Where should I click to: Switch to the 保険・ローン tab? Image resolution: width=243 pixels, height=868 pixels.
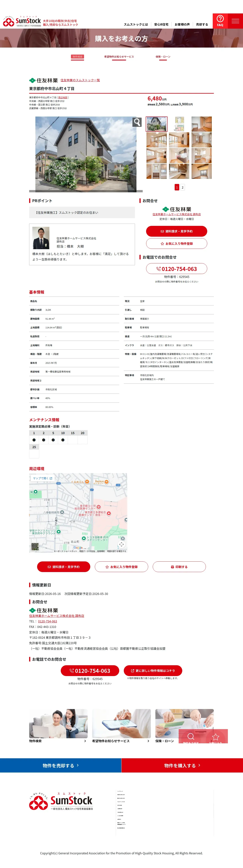[163, 57]
